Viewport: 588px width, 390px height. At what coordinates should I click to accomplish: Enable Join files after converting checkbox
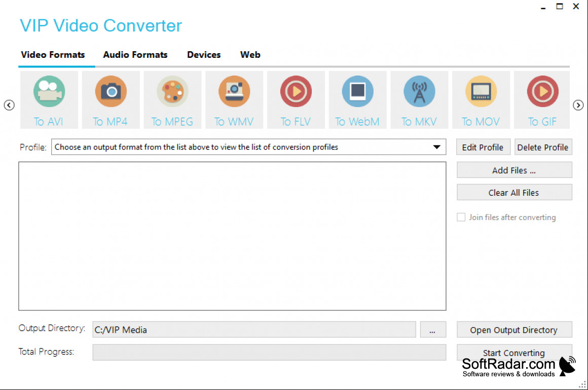[x=461, y=218]
